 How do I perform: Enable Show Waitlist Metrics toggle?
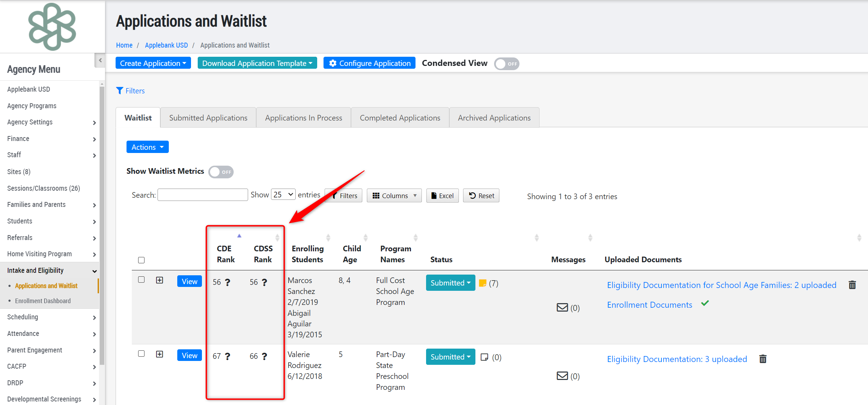pyautogui.click(x=221, y=172)
